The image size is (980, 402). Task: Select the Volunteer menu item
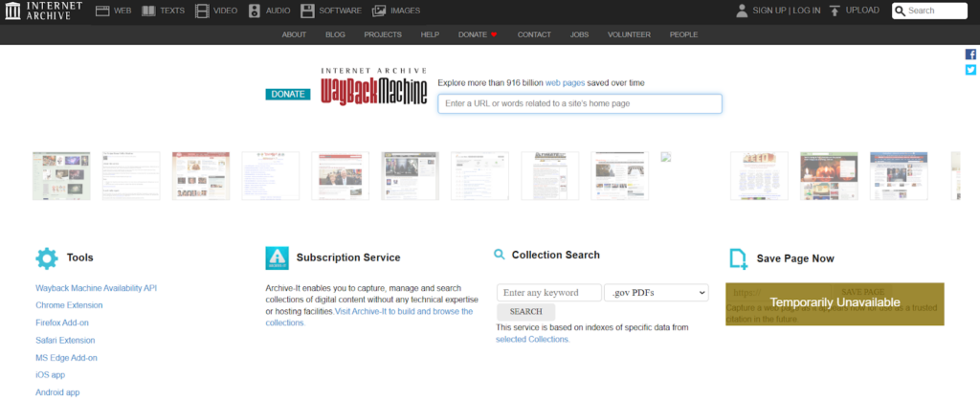[x=629, y=34]
